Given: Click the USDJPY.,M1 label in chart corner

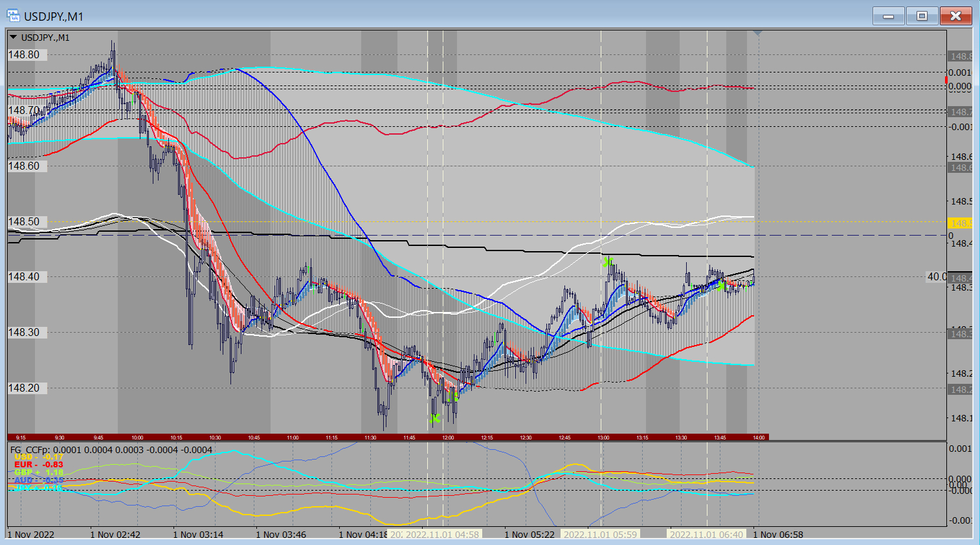Looking at the screenshot, I should tap(45, 38).
